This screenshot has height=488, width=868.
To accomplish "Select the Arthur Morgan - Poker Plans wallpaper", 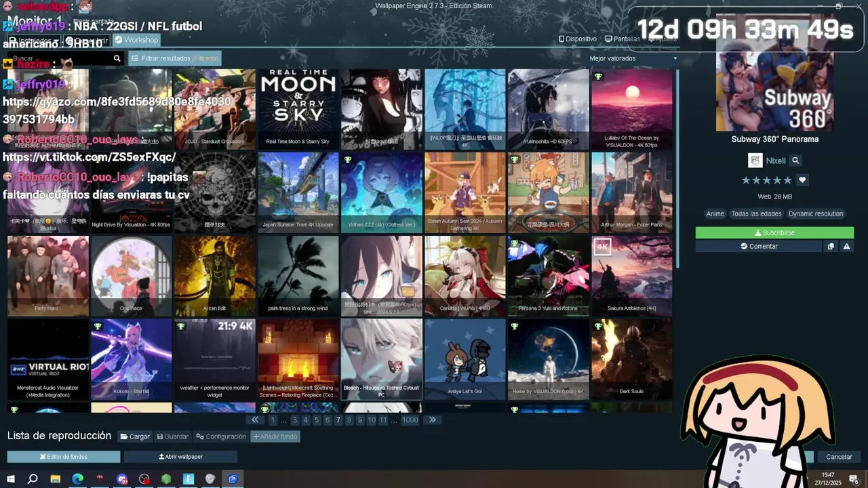I will [631, 192].
